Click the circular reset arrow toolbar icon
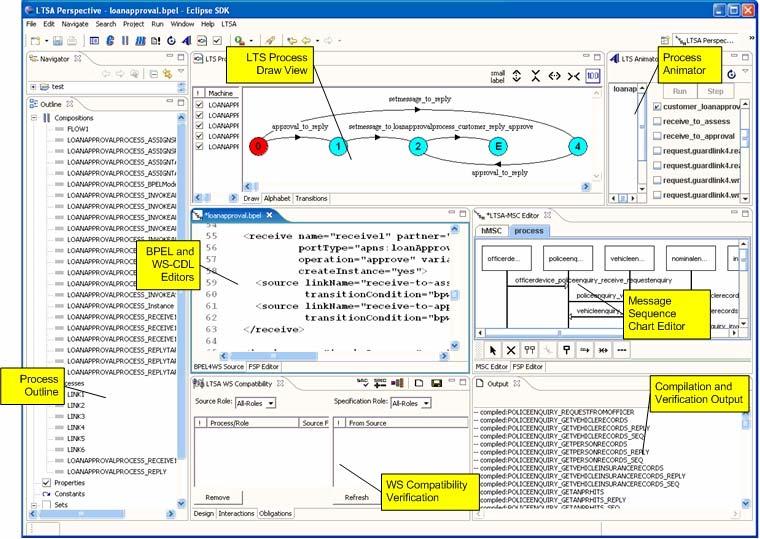 (171, 41)
